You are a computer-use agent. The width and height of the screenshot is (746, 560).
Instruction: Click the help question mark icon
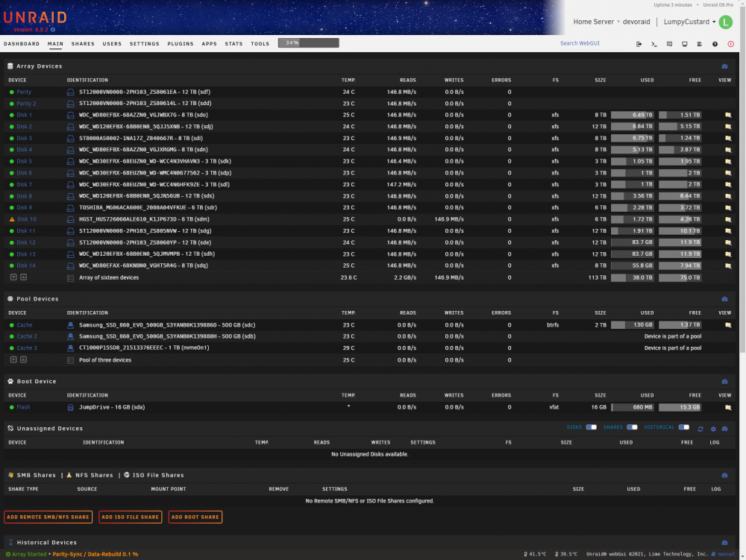pyautogui.click(x=715, y=44)
